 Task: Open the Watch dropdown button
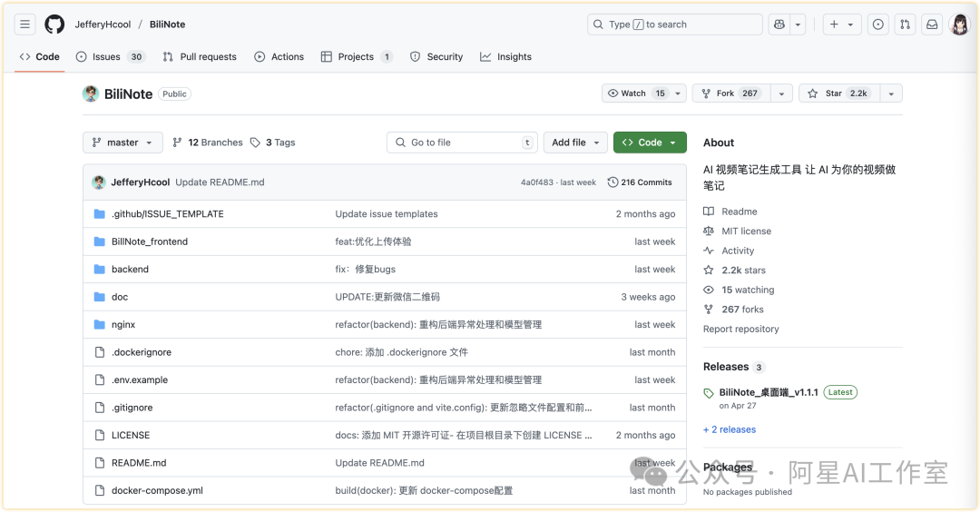(x=643, y=94)
